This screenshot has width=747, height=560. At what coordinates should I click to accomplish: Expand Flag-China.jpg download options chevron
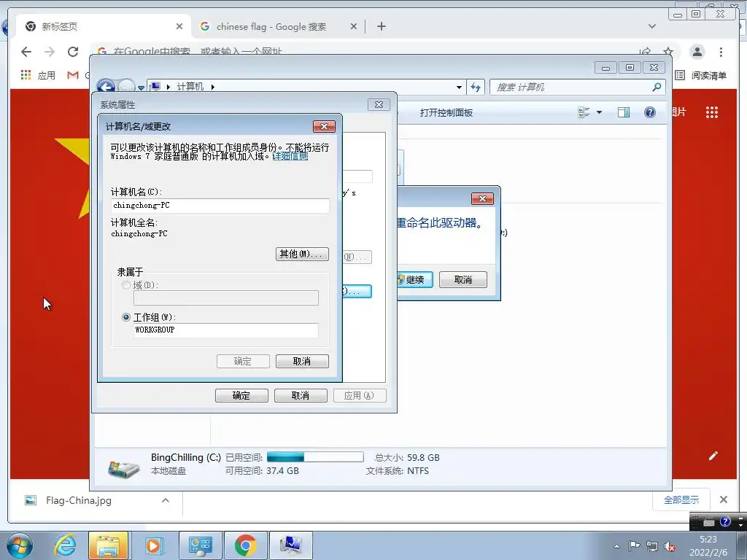(x=166, y=500)
